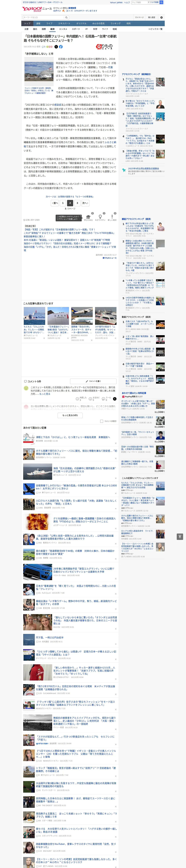Open the 次ページは：台湾側が提案する link
This screenshot has height=868, width=186.
(70, 196)
